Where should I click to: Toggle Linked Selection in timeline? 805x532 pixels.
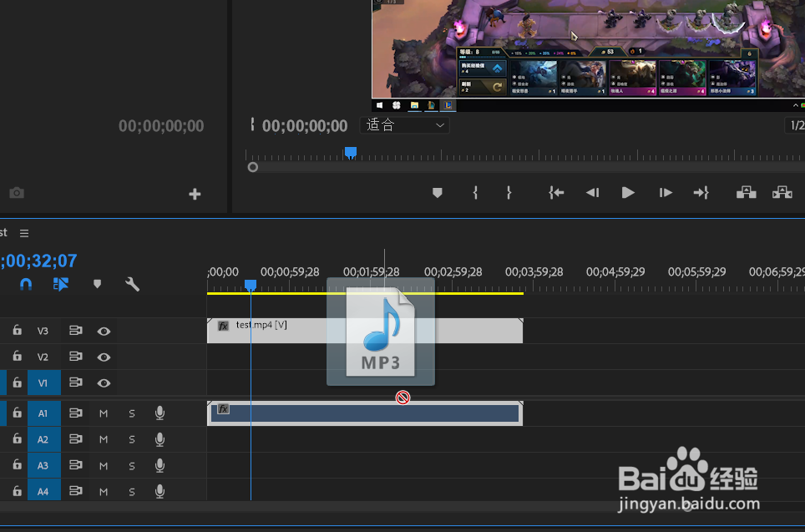coord(61,284)
